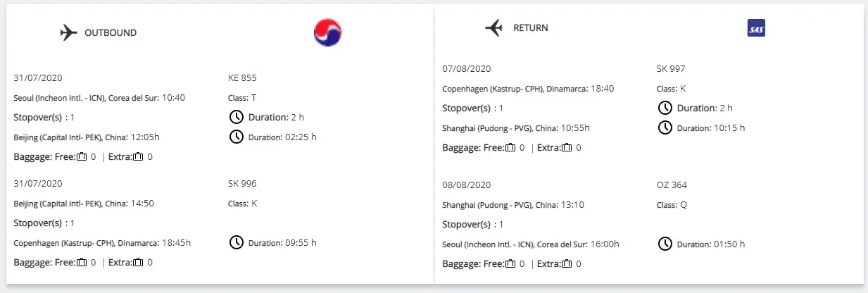Click the clock icon next to Duration 01:50 h

click(665, 244)
